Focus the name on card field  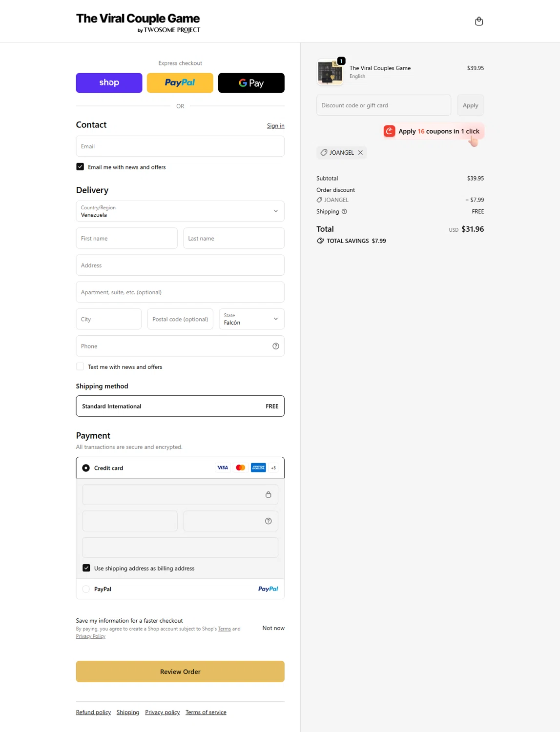pos(180,548)
